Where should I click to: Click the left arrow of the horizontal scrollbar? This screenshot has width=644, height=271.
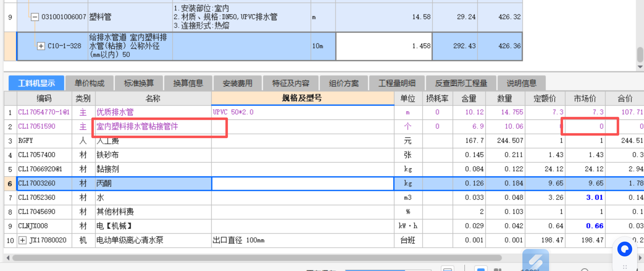pyautogui.click(x=8, y=258)
